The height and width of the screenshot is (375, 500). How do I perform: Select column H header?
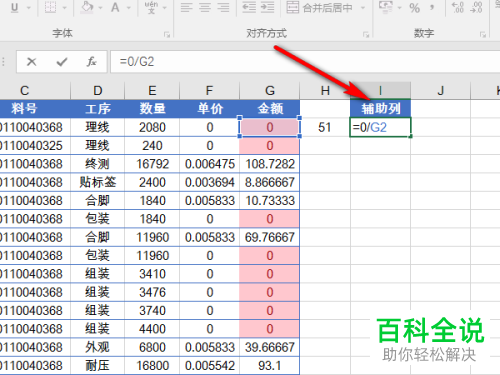[325, 90]
